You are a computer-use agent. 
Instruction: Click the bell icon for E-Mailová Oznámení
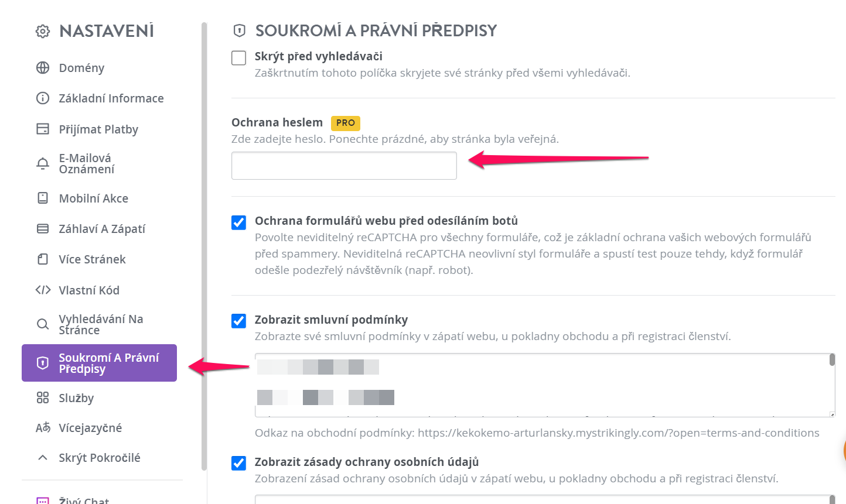click(x=43, y=163)
